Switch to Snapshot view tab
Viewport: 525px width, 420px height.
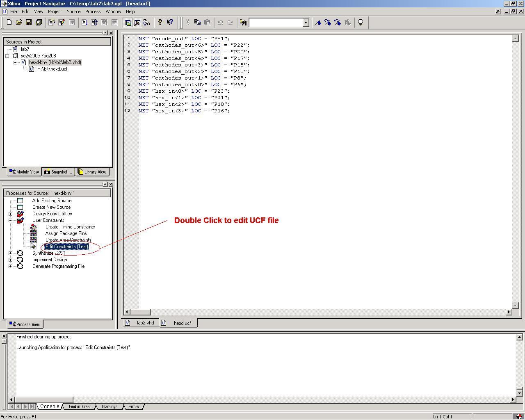point(58,172)
